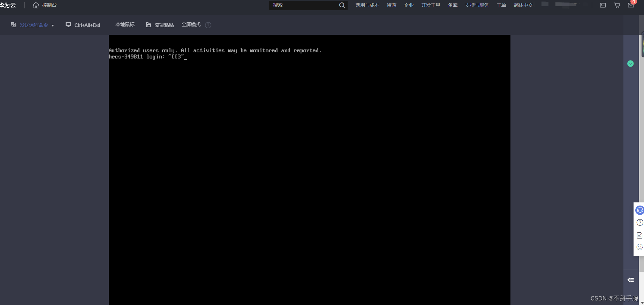Click the home icon beside 控制台
Screen dimensions: 644x305
[36, 5]
